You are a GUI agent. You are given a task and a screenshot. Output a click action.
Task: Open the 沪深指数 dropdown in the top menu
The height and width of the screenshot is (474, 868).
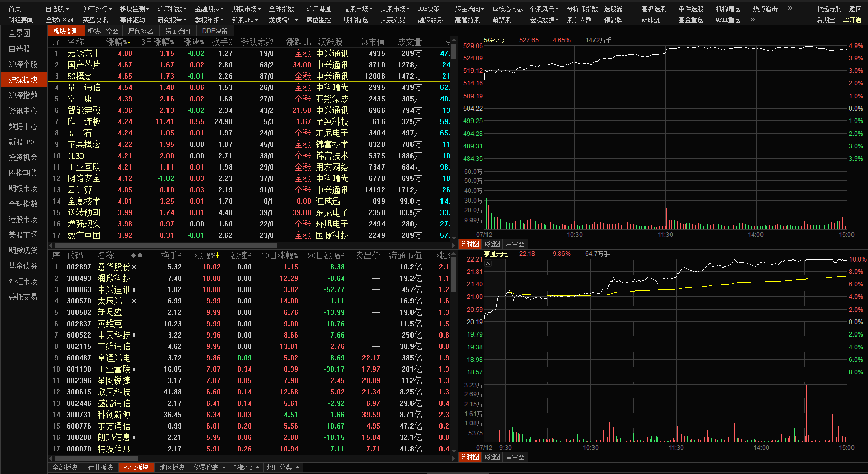coord(172,9)
